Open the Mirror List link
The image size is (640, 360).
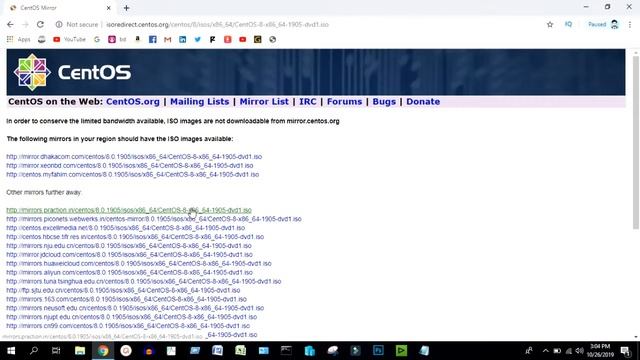[x=264, y=102]
